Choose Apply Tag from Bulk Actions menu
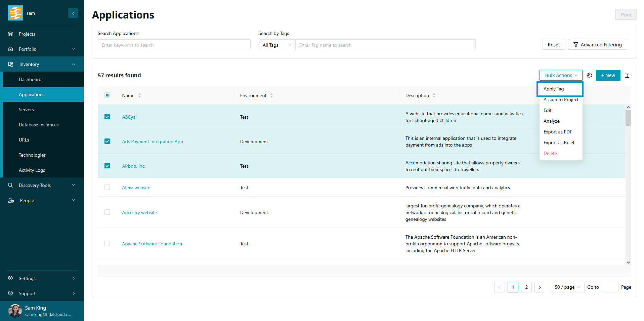The image size is (644, 321). [x=554, y=89]
